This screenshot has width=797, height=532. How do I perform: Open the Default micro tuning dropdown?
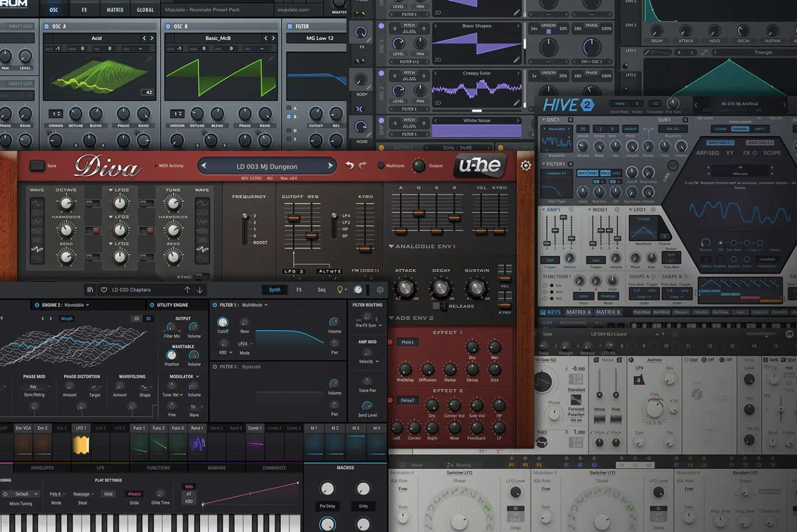25,494
